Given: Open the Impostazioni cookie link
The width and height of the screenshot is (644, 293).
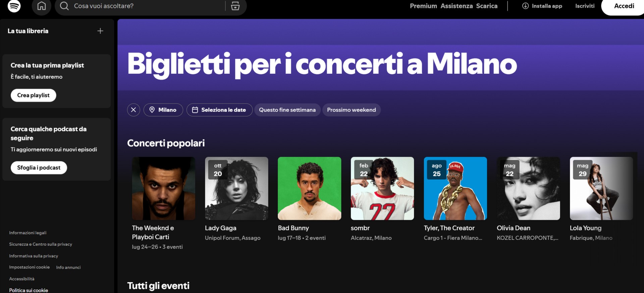Looking at the screenshot, I should pyautogui.click(x=30, y=267).
